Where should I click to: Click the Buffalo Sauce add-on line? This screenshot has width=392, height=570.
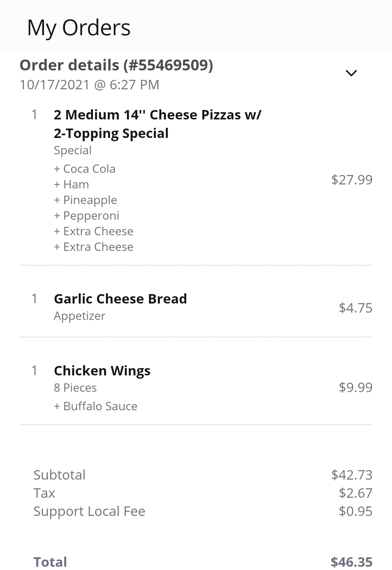95,406
